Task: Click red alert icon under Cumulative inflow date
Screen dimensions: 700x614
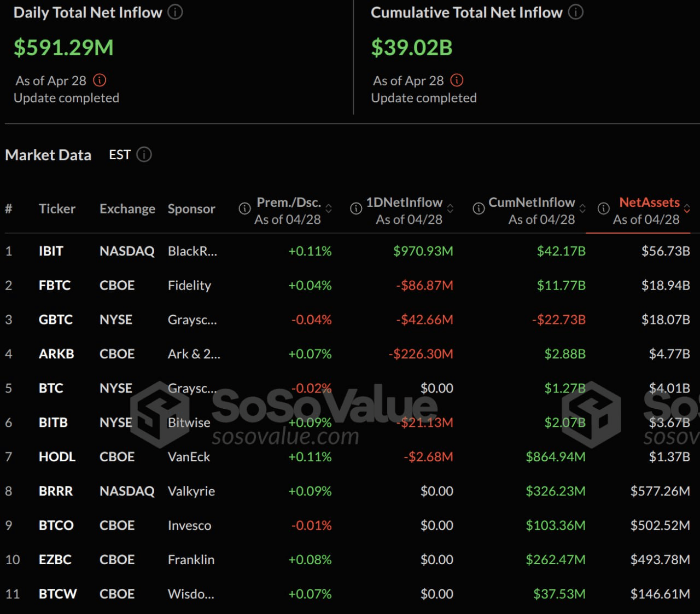Action: click(457, 80)
